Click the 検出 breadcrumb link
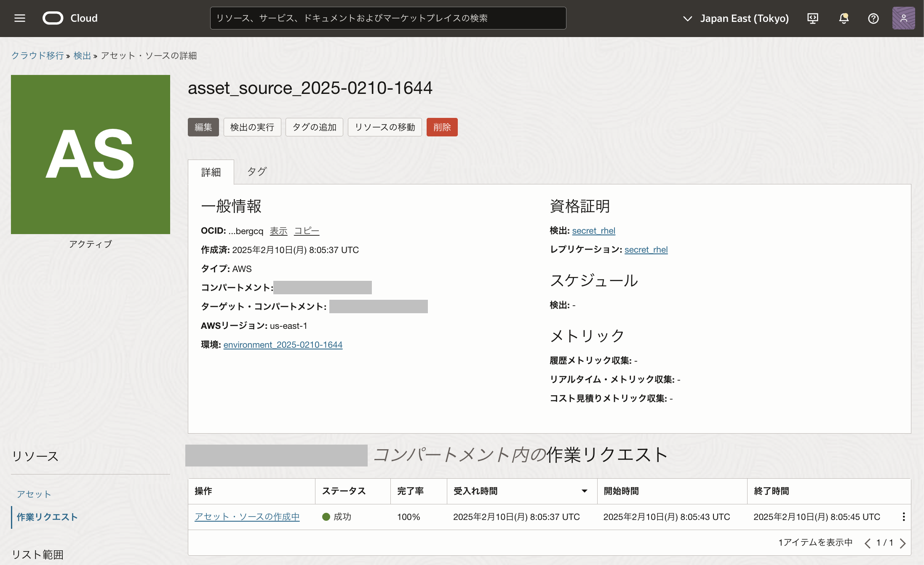Viewport: 924px width, 565px height. [x=82, y=56]
